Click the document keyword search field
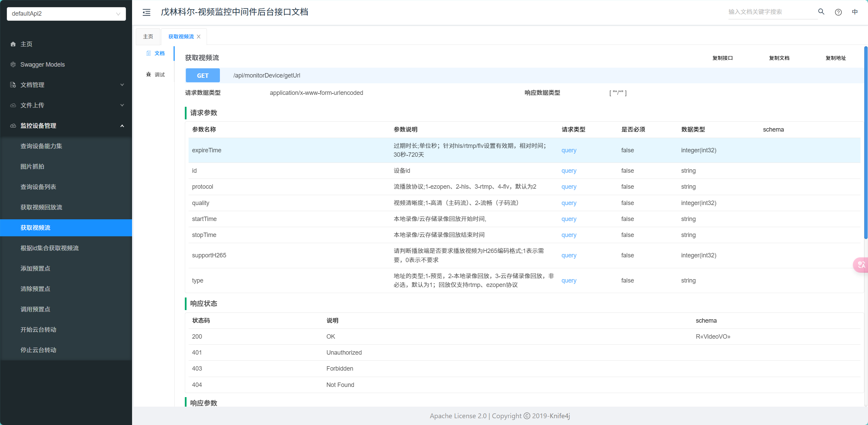The image size is (868, 425). 771,12
